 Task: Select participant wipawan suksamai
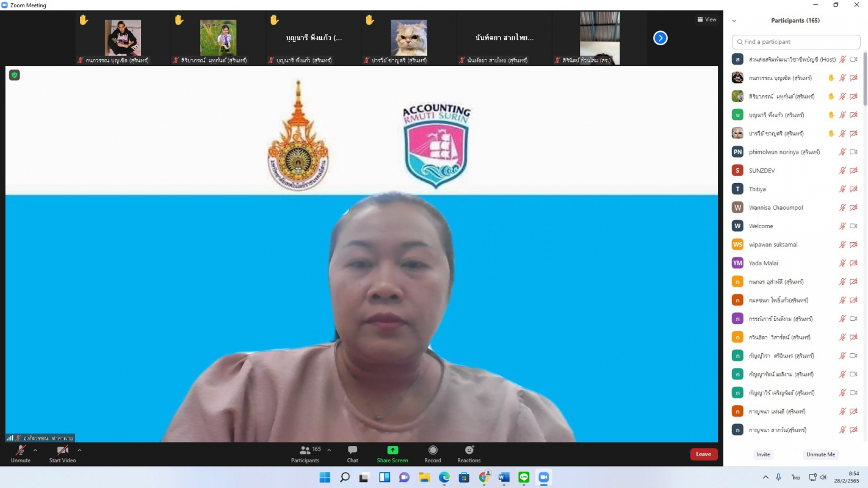tap(795, 245)
